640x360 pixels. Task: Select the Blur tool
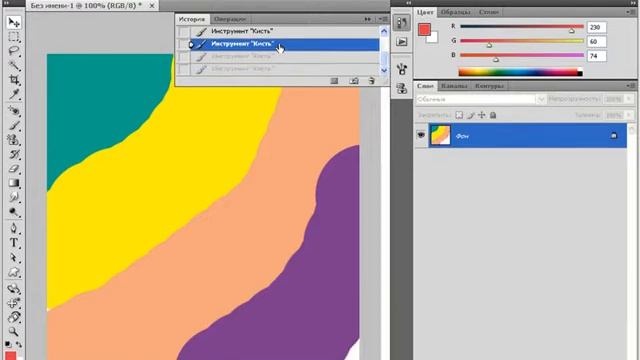(13, 197)
